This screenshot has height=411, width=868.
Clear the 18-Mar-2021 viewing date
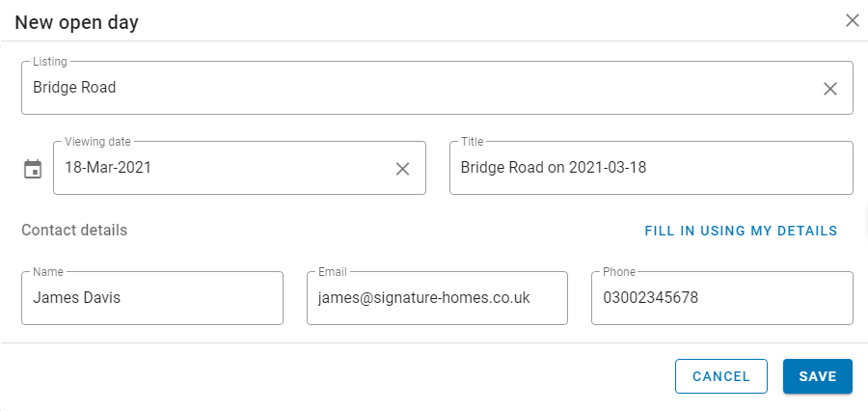(x=402, y=169)
